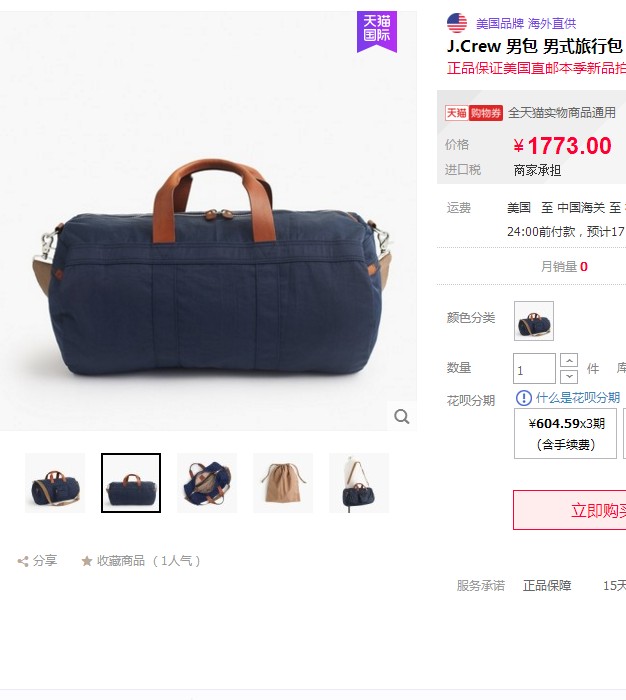626x700 pixels.
Task: Click the magnifier zoom icon on product image
Action: (x=401, y=417)
